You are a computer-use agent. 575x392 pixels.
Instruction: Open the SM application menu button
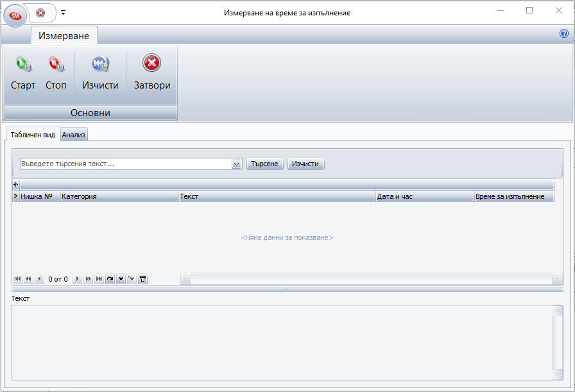pos(15,16)
